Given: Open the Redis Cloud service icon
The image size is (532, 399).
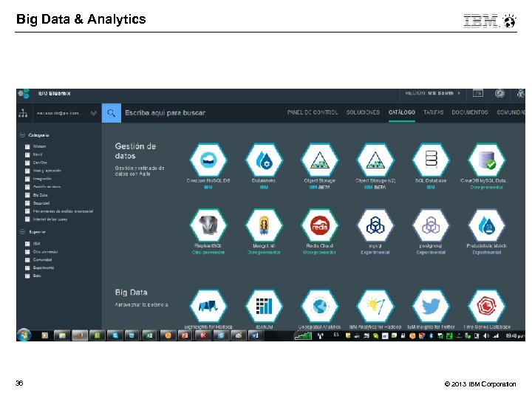Looking at the screenshot, I should point(320,225).
